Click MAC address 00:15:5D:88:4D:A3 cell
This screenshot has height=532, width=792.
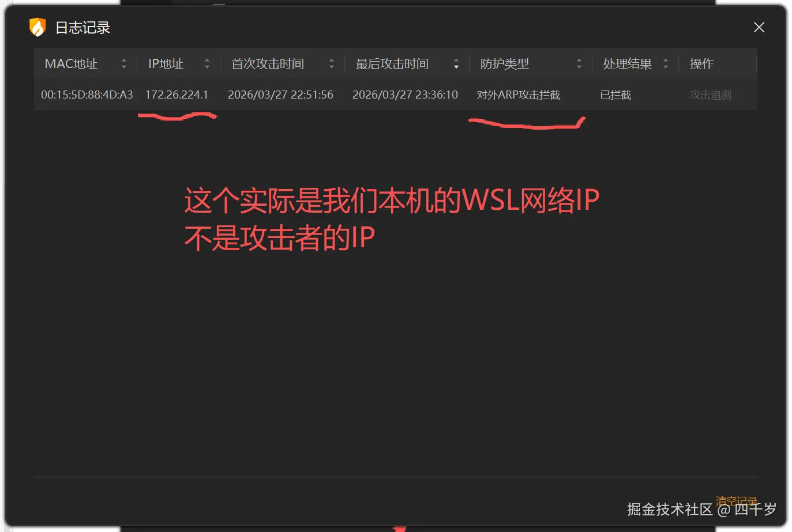pos(87,95)
